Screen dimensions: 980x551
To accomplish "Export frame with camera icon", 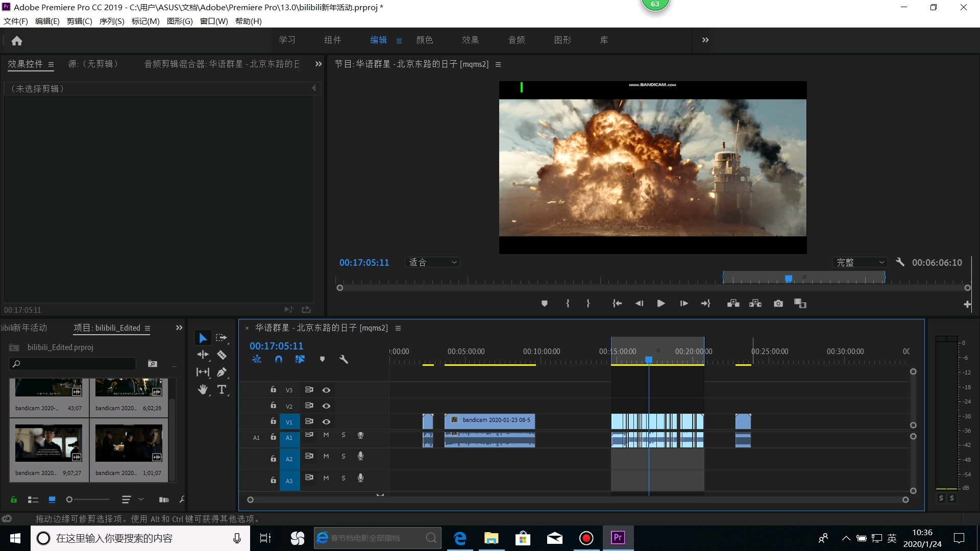I will (x=778, y=304).
